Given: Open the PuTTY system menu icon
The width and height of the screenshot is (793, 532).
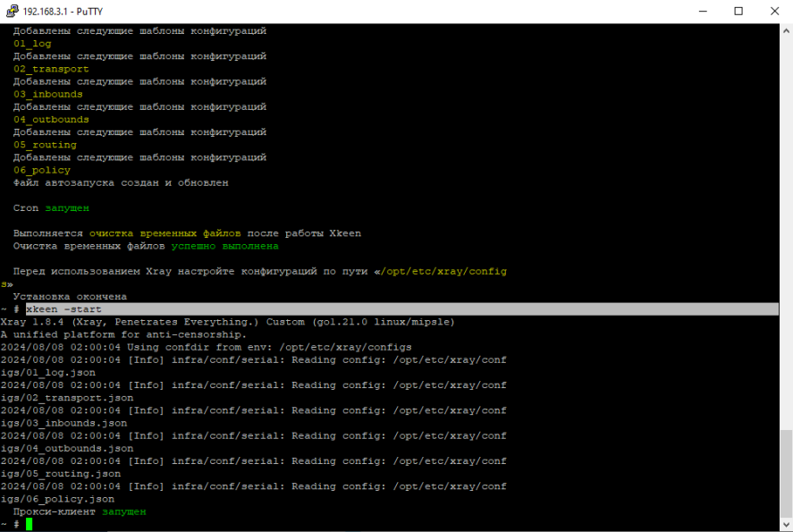Looking at the screenshot, I should click(11, 11).
